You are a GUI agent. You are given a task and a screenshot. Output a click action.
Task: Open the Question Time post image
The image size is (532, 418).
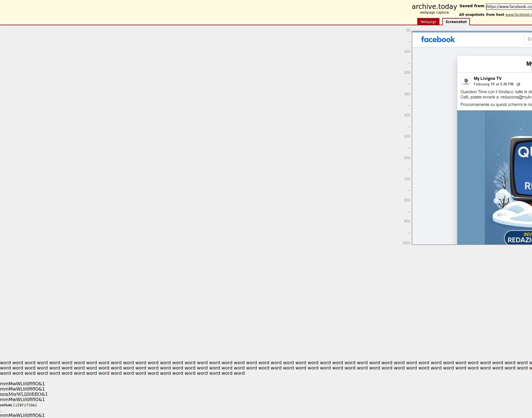coord(499,166)
